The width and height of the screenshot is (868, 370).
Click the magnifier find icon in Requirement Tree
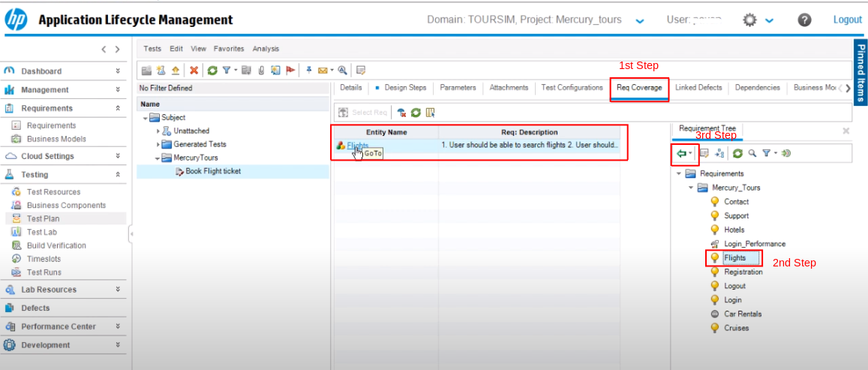[752, 154]
